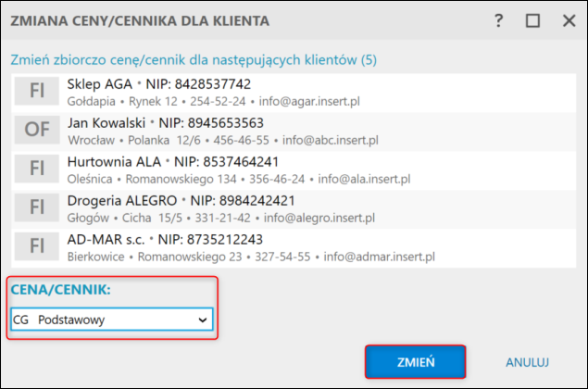Close the Zmiana ceny/cennika dialog
This screenshot has height=389, width=588.
(x=569, y=20)
